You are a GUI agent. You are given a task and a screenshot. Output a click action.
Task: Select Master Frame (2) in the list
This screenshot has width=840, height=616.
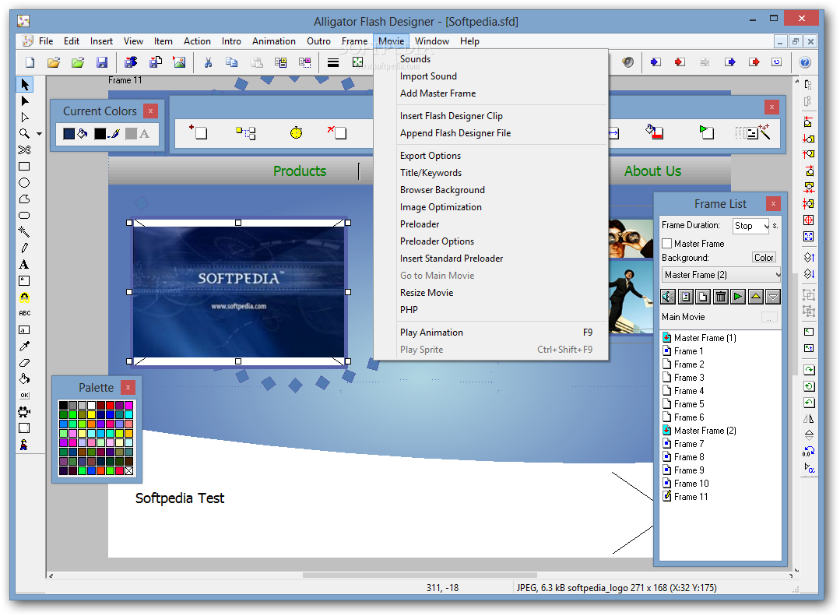[x=705, y=431]
